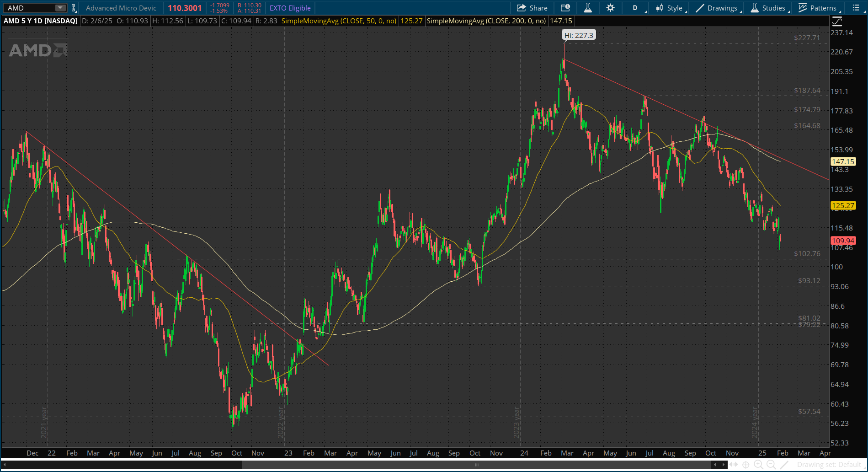Open the chart description info icon
The height and width of the screenshot is (472, 868).
[x=565, y=8]
